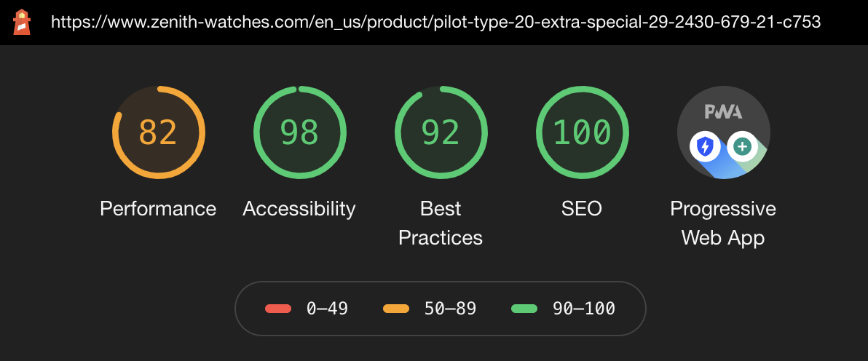Click the PWA text logo in badge
This screenshot has width=868, height=361.
point(723,111)
